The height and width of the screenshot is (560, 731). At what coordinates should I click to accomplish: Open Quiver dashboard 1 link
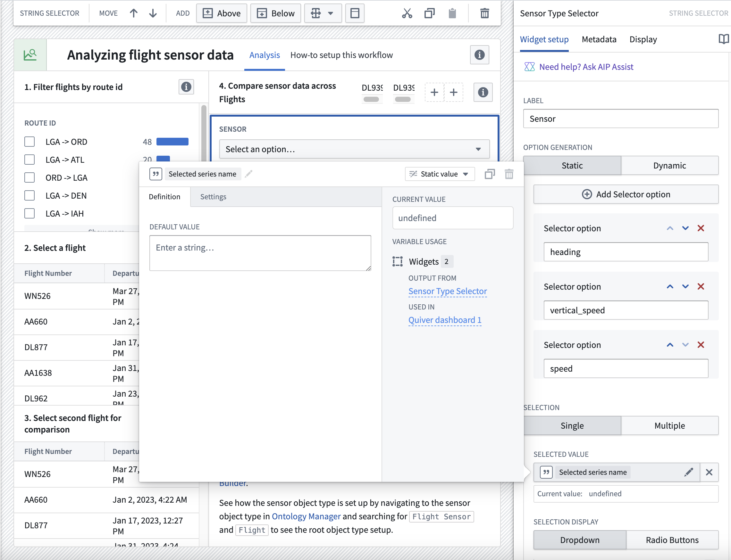click(445, 320)
